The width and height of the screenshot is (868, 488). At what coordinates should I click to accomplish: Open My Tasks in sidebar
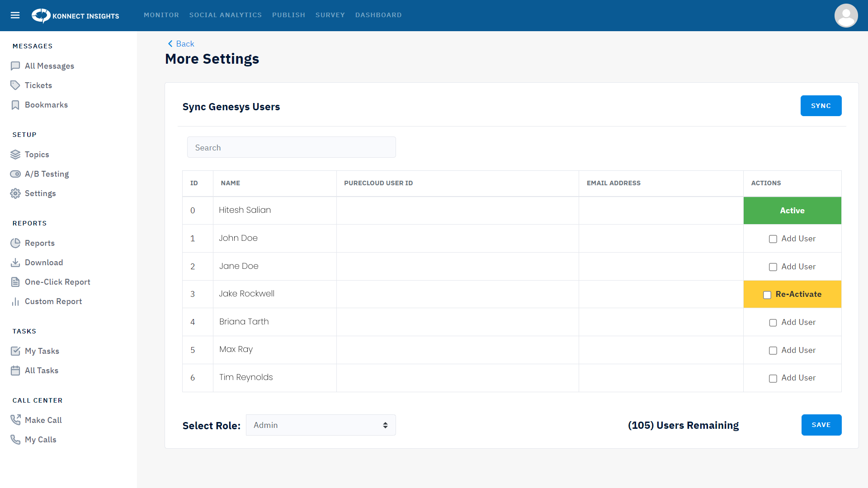pyautogui.click(x=42, y=351)
